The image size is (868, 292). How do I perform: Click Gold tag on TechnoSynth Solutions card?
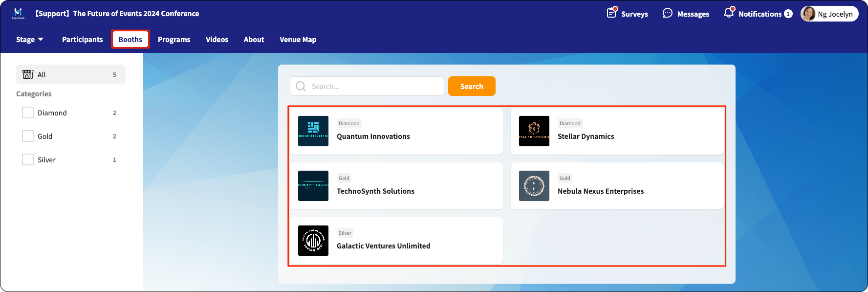click(x=344, y=178)
